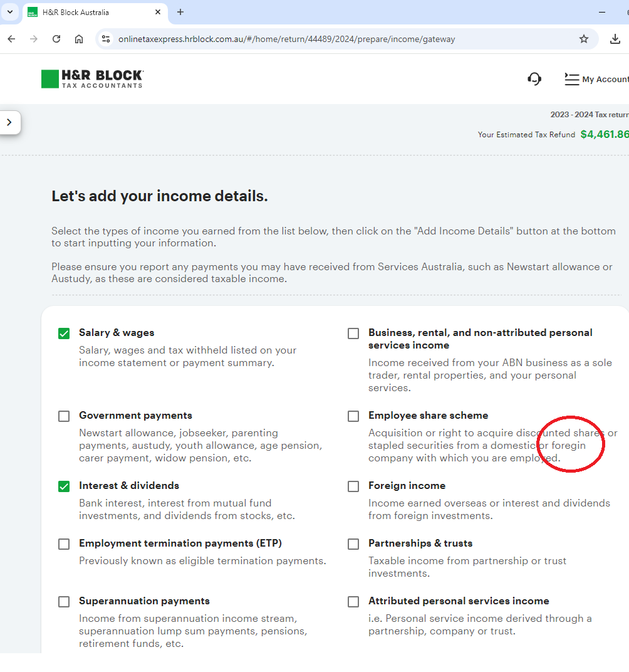629x672 pixels.
Task: Minimize the browser window
Action: [x=601, y=13]
